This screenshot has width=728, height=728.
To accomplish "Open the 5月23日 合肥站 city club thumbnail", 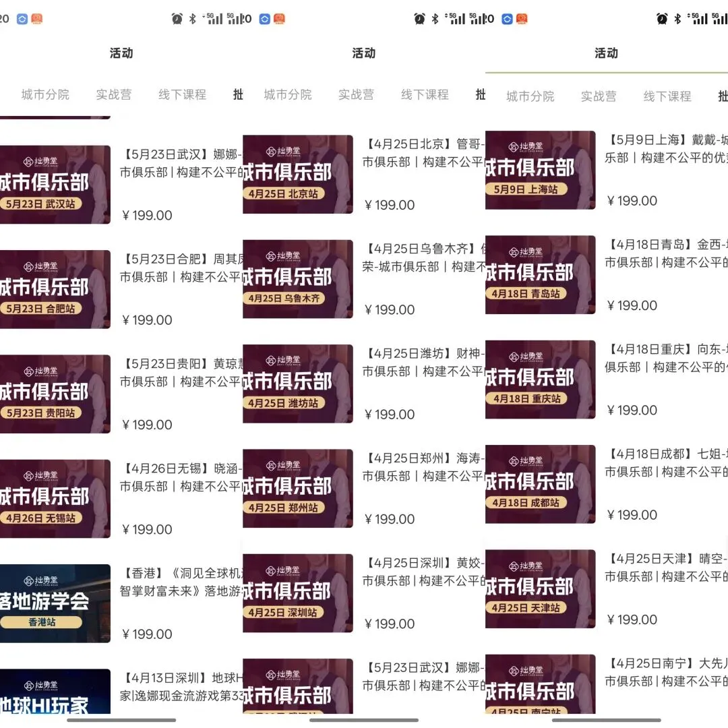I will point(55,289).
